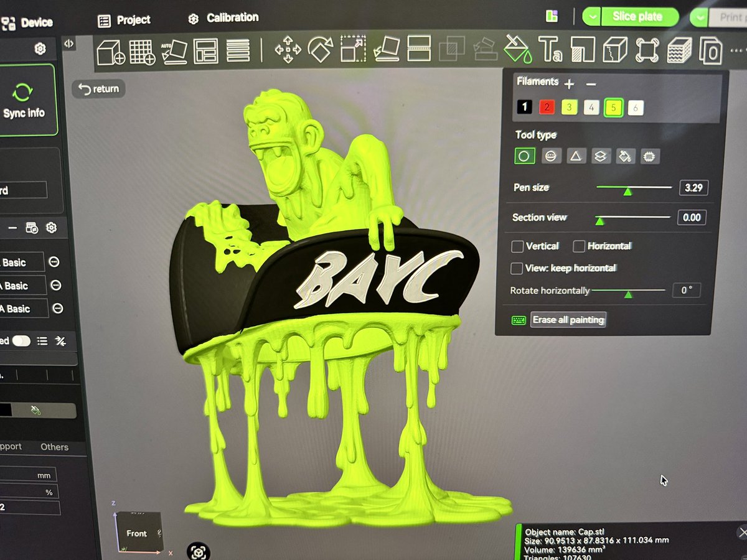Click the cracked cube toolbar icon

click(x=615, y=50)
